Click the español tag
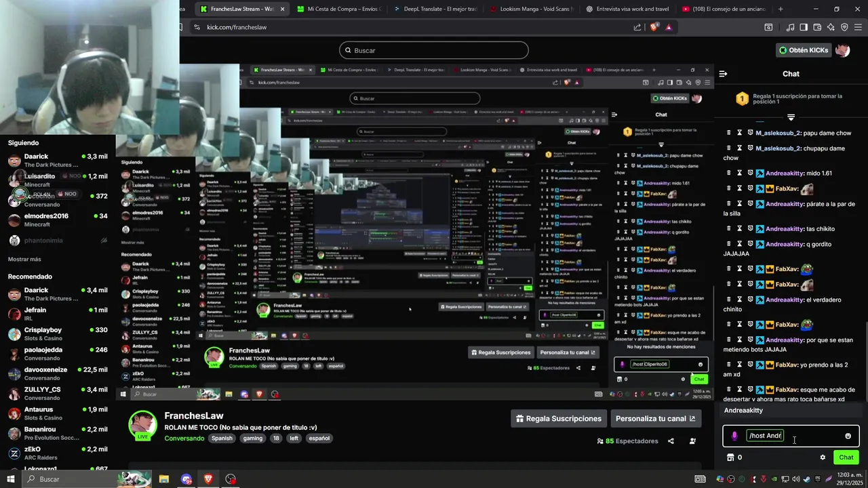Screen dimensions: 868x488 click(x=319, y=439)
